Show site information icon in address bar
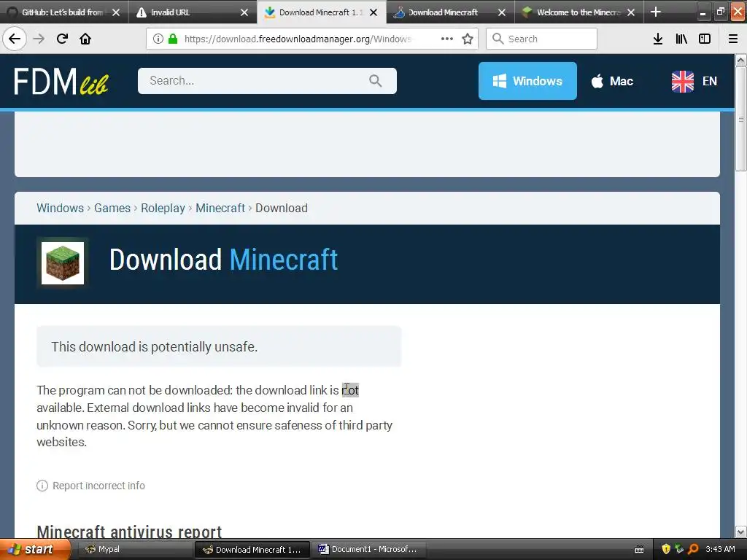Image resolution: width=747 pixels, height=560 pixels. (158, 39)
